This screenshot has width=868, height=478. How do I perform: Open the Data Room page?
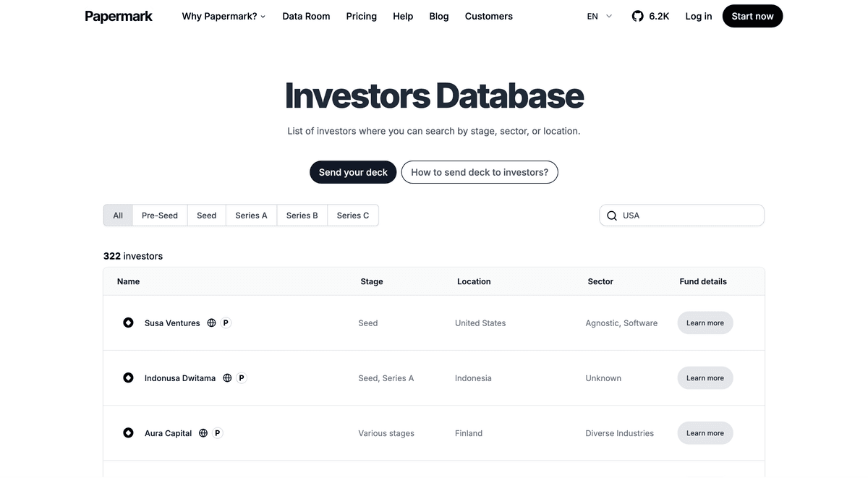pyautogui.click(x=306, y=15)
